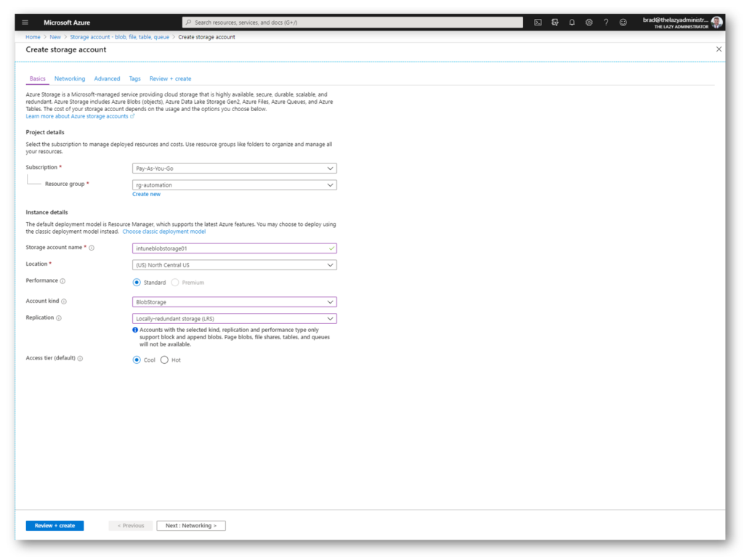Open the Advanced tab
This screenshot has width=744, height=560.
click(107, 78)
